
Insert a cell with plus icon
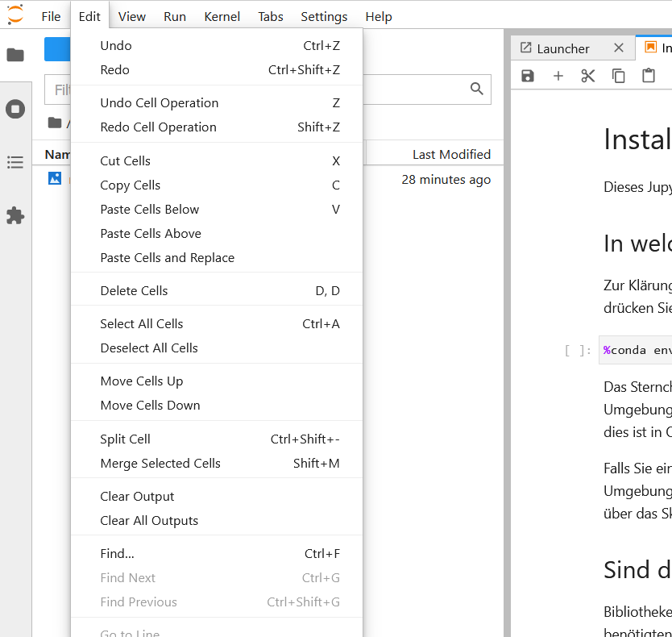pyautogui.click(x=558, y=76)
